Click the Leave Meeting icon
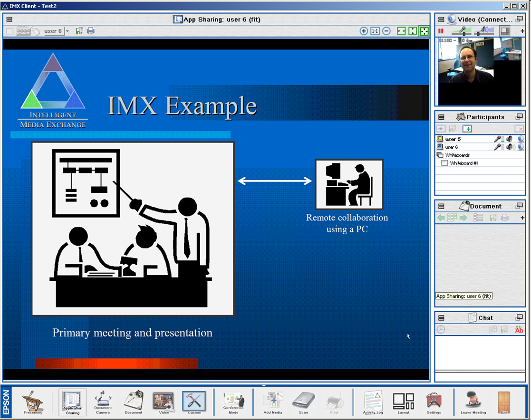 (473, 402)
